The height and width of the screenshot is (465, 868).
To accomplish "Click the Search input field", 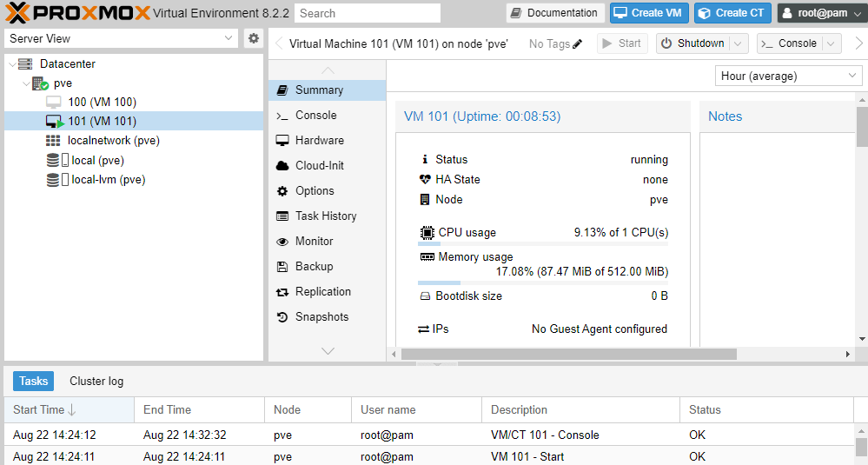I will click(x=368, y=13).
